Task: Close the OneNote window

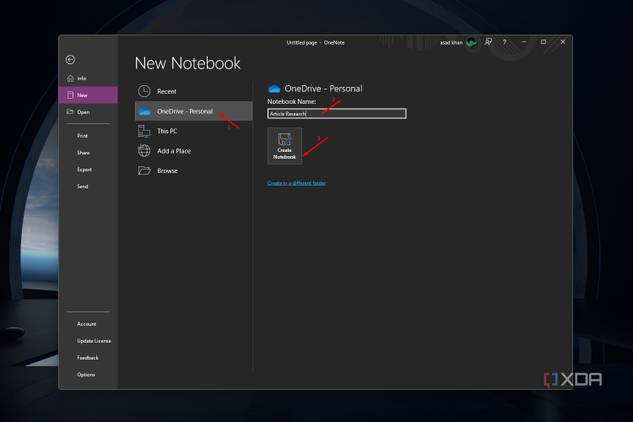Action: [563, 42]
